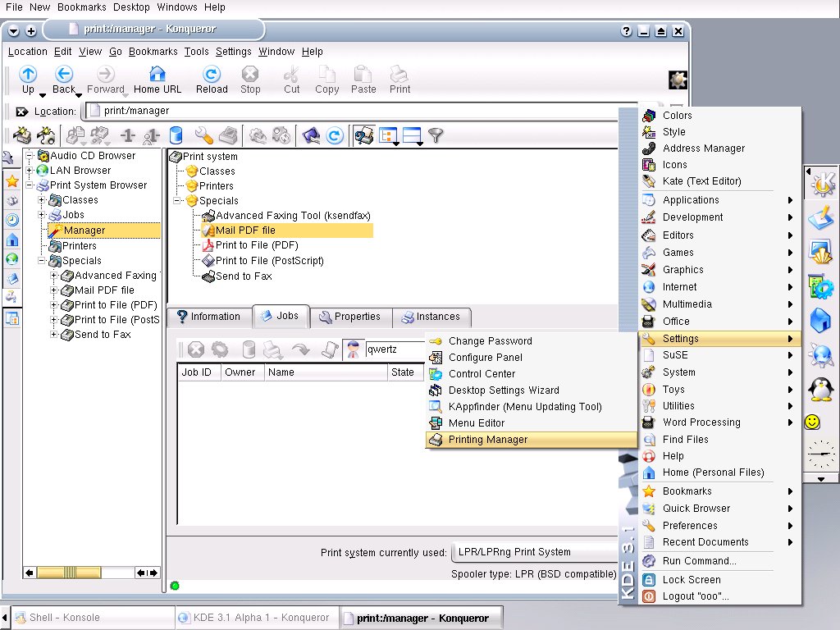Open the Desktop menu in the top bar
Screen dimensions: 840x630
pos(131,7)
